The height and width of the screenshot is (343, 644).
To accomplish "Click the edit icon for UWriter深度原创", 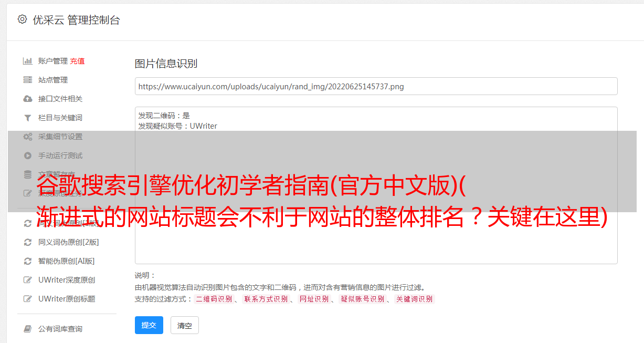I will coord(28,280).
